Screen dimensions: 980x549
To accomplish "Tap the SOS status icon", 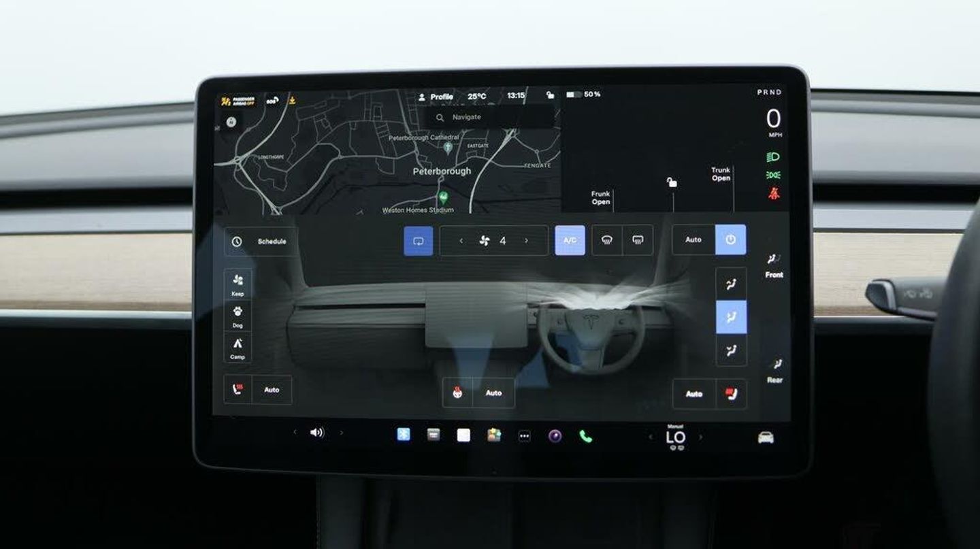I will [x=272, y=101].
